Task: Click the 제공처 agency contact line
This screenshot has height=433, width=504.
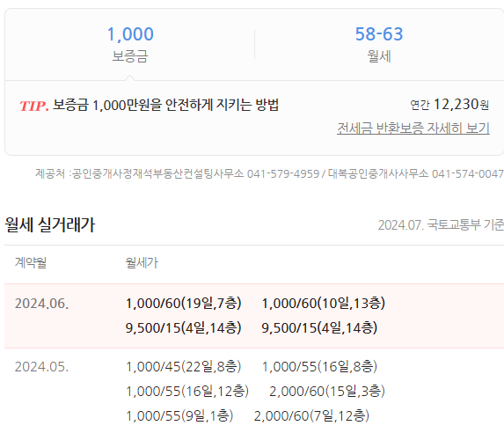Action: pyautogui.click(x=269, y=173)
